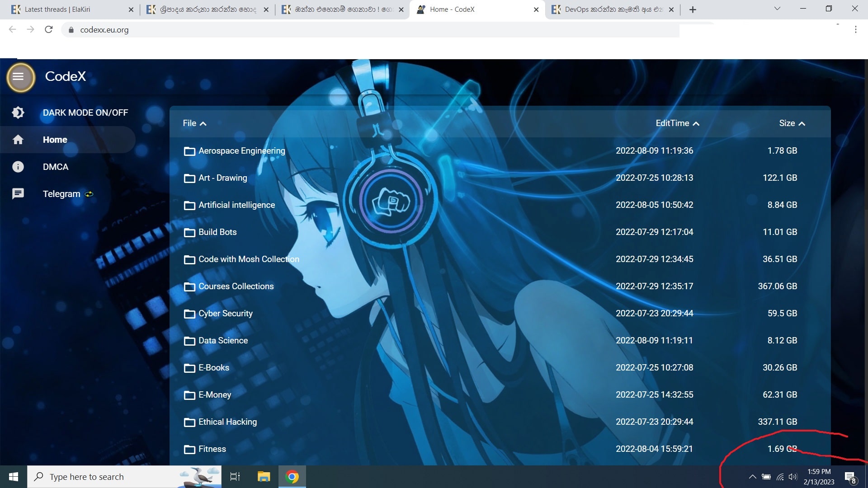Open the notification center

850,477
